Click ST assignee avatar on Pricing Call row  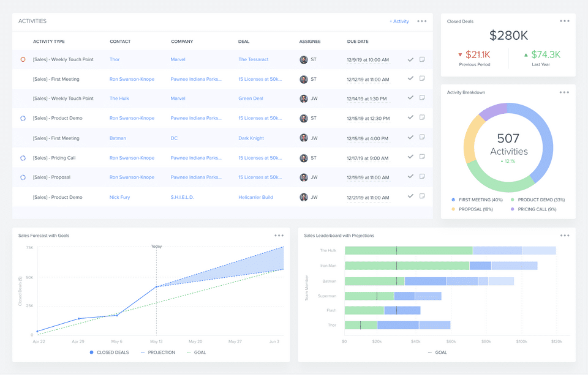click(x=303, y=158)
